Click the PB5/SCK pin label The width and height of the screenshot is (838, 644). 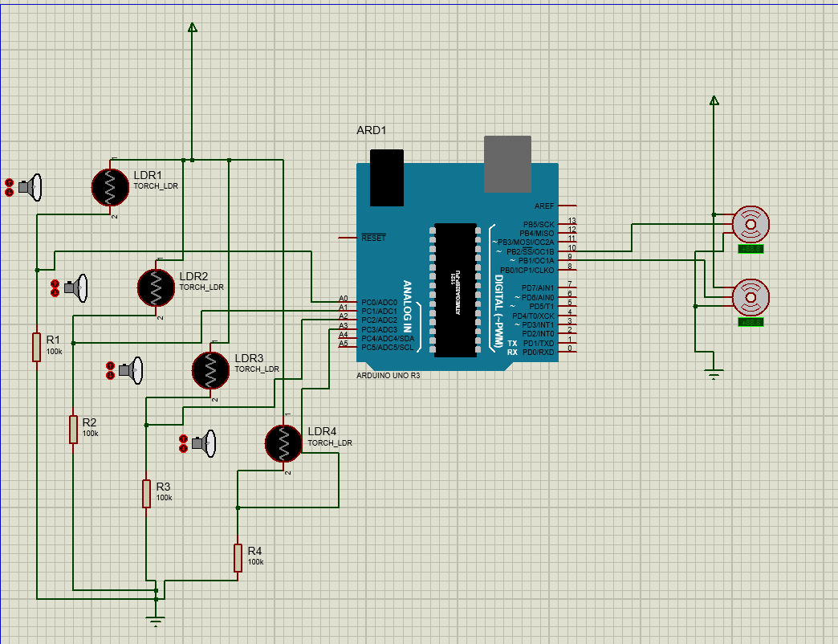[539, 225]
